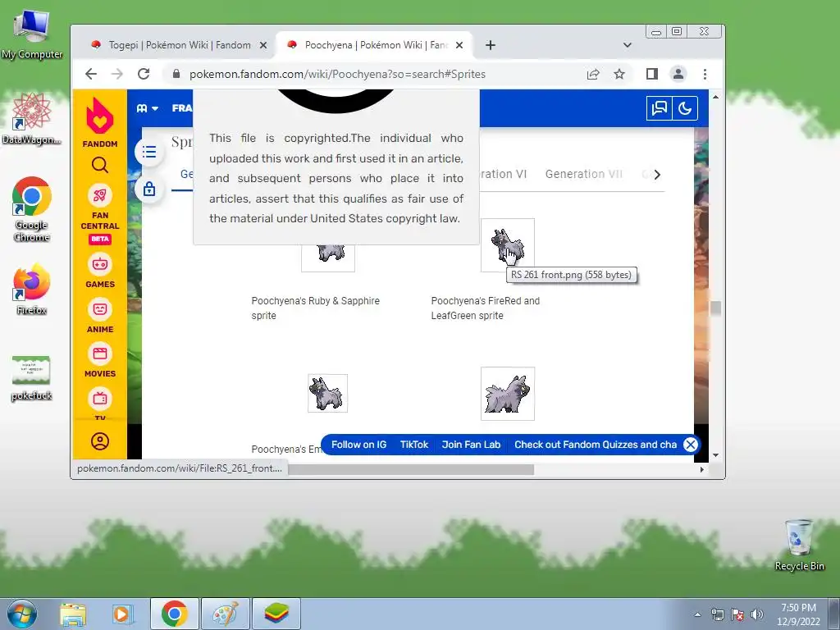Select Poochyena Pokémon Wiki tab
This screenshot has width=840, height=630.
373,45
